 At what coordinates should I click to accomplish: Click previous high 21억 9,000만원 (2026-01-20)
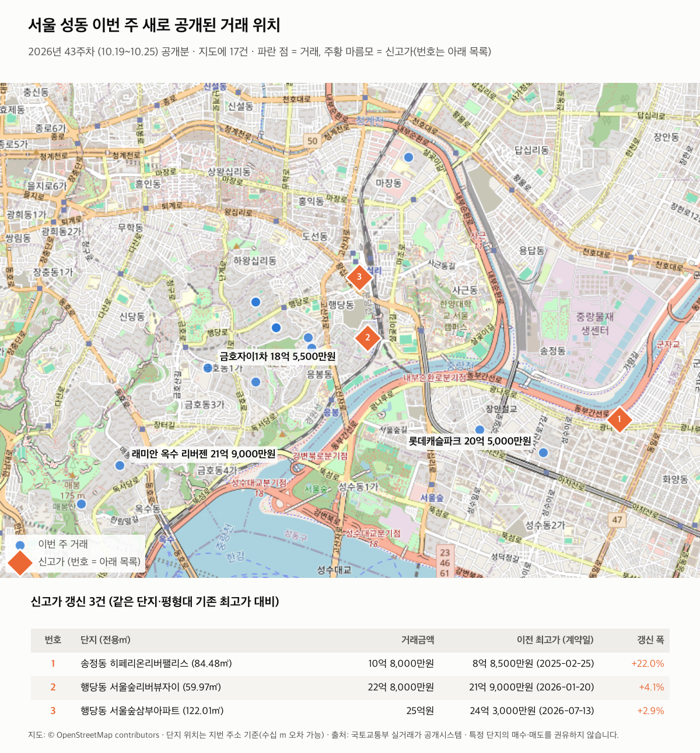[531, 687]
